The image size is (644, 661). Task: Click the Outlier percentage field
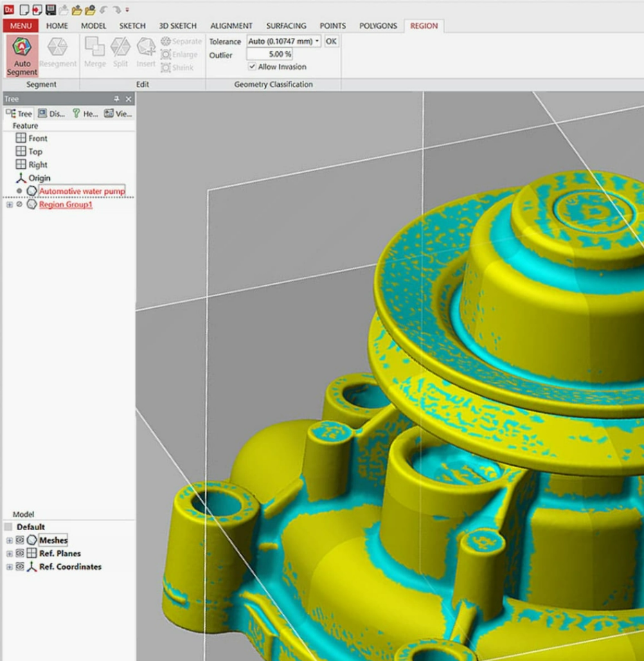[269, 54]
